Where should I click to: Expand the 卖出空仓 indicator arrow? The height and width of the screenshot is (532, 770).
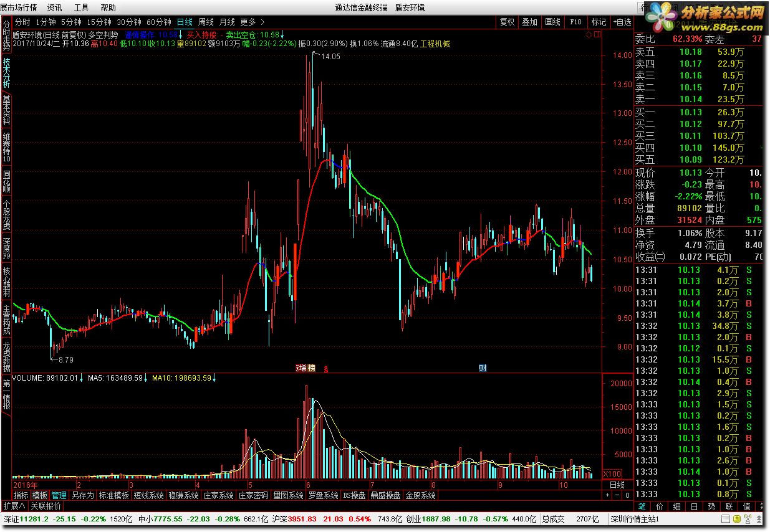pyautogui.click(x=282, y=35)
